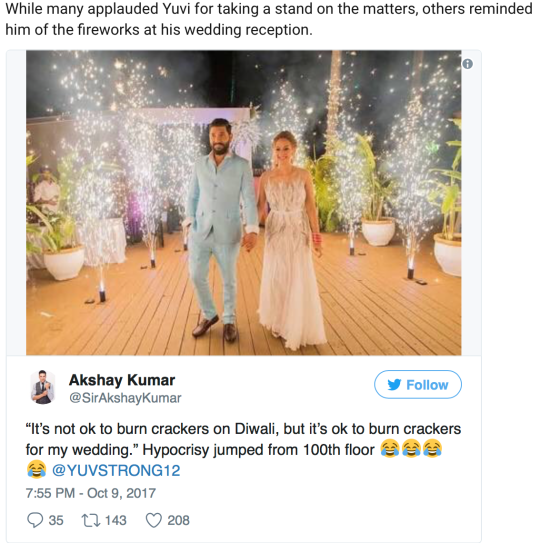This screenshot has height=543, width=540.
Task: Click the row of three laughing emojis
Action: point(411,449)
